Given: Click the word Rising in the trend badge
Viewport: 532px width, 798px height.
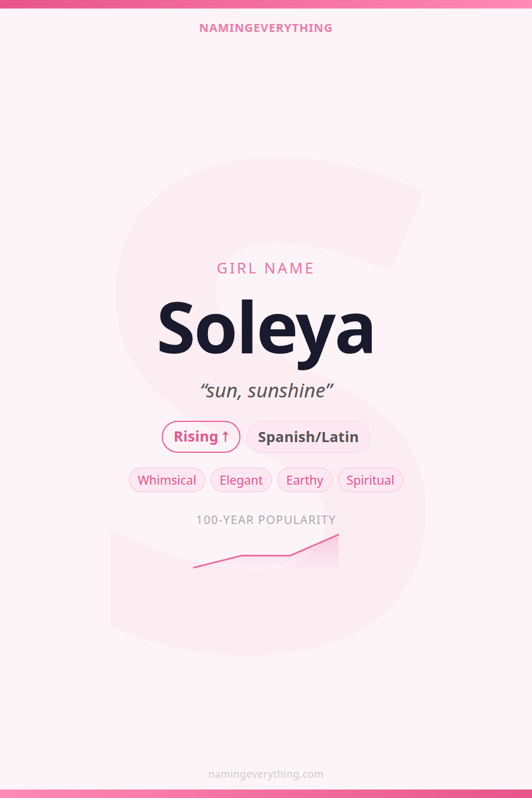Looking at the screenshot, I should [x=196, y=437].
